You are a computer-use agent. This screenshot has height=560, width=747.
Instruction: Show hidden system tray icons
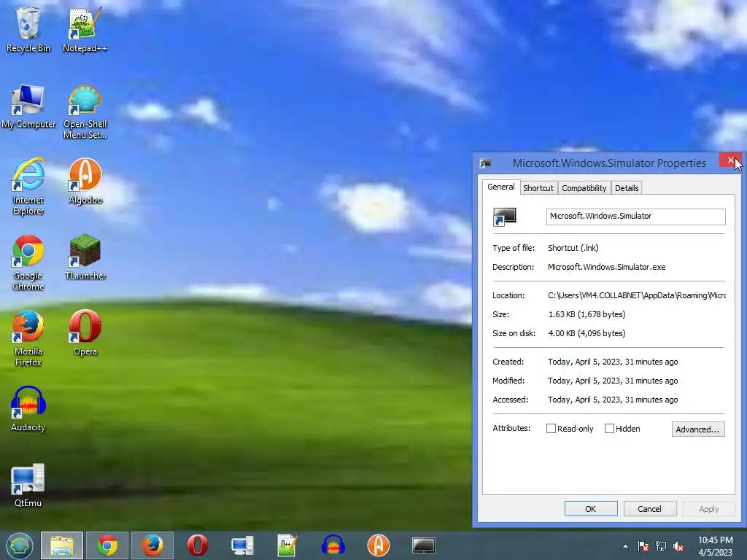coord(625,546)
